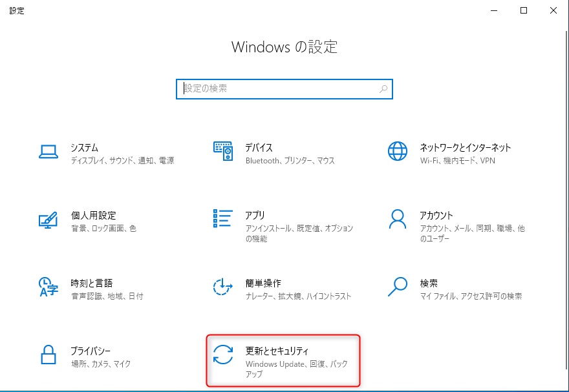Image resolution: width=569 pixels, height=392 pixels.
Task: Click the ディスプレイ、サウンド、通知、電源 description
Action: (x=122, y=161)
